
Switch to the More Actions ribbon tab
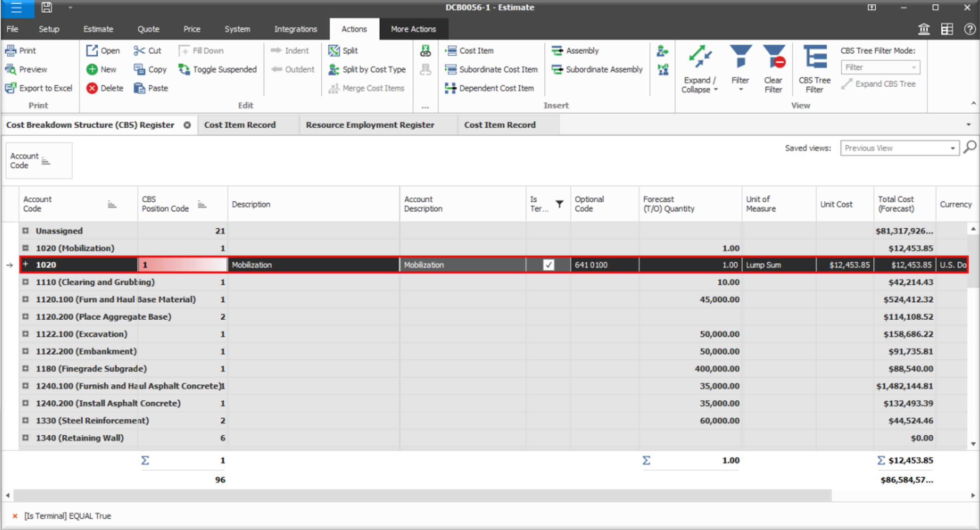coord(413,29)
